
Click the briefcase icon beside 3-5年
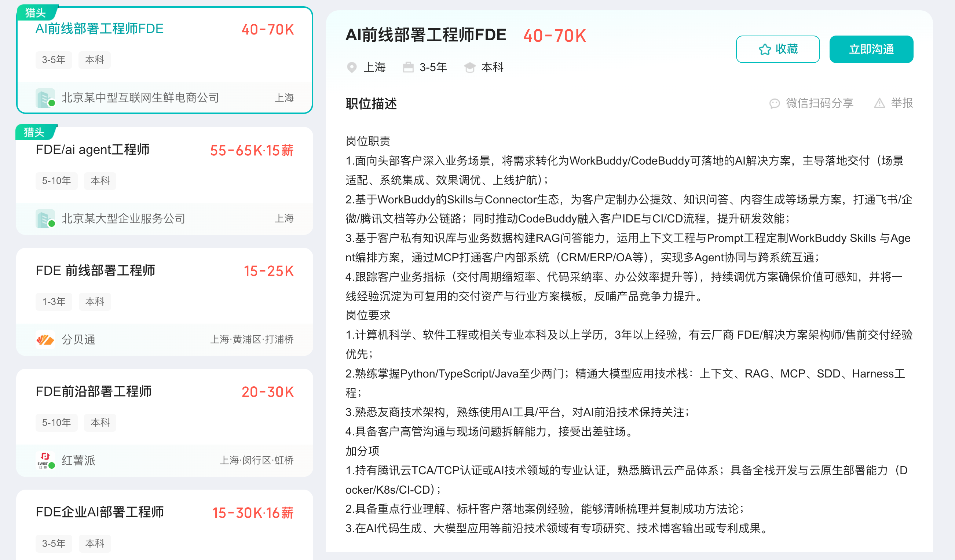click(x=408, y=67)
